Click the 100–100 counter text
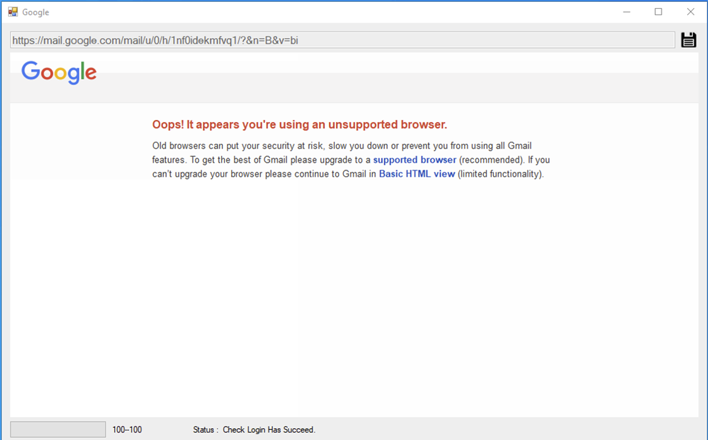The image size is (708, 440). [x=127, y=430]
